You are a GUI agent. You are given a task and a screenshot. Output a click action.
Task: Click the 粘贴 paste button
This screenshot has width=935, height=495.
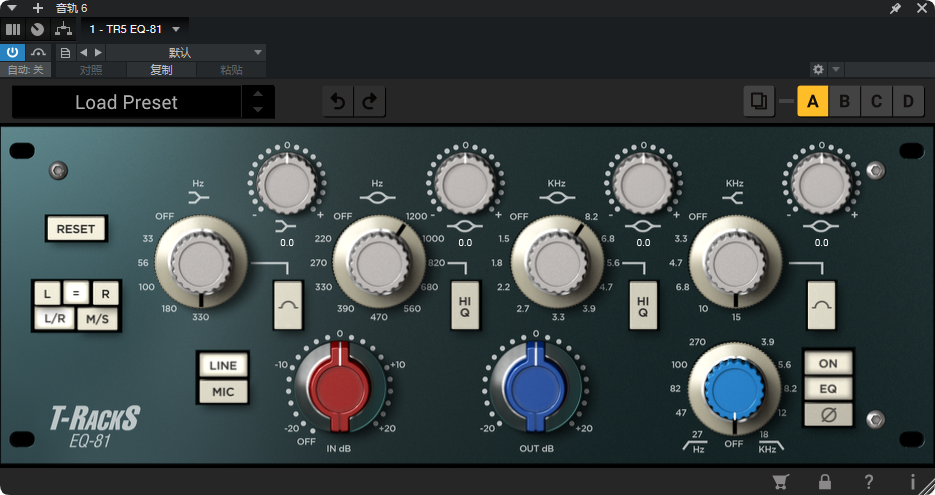(231, 70)
